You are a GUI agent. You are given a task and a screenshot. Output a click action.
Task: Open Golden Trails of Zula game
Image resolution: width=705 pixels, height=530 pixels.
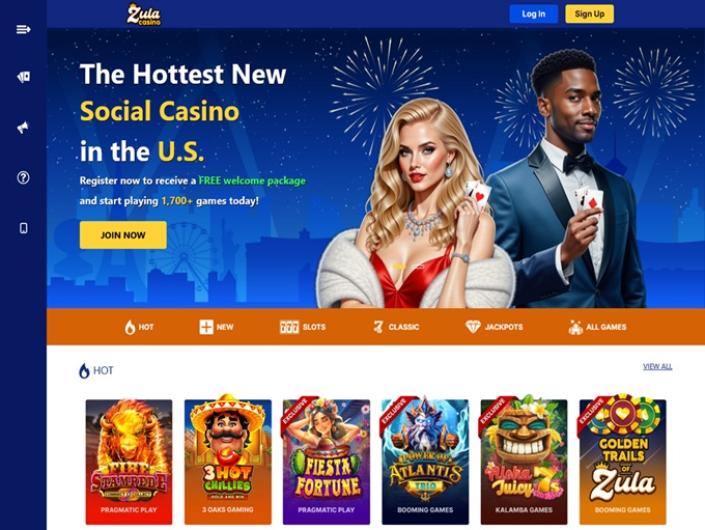click(x=623, y=462)
